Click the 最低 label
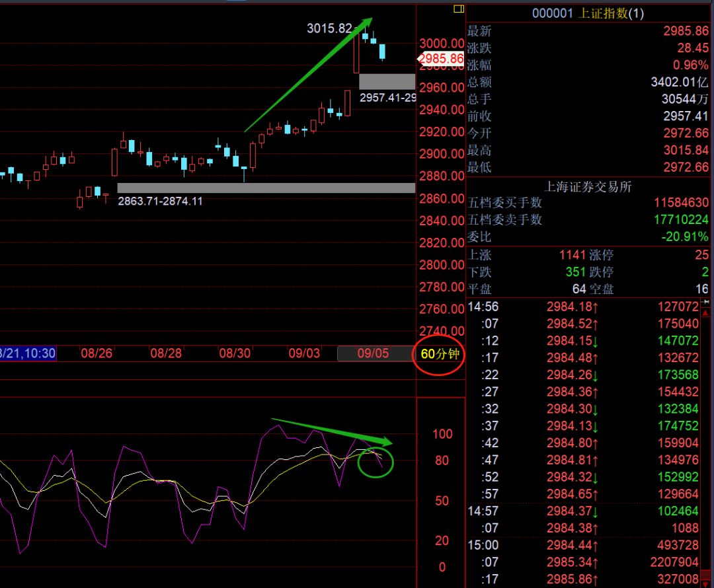This screenshot has width=714, height=588. pyautogui.click(x=479, y=167)
